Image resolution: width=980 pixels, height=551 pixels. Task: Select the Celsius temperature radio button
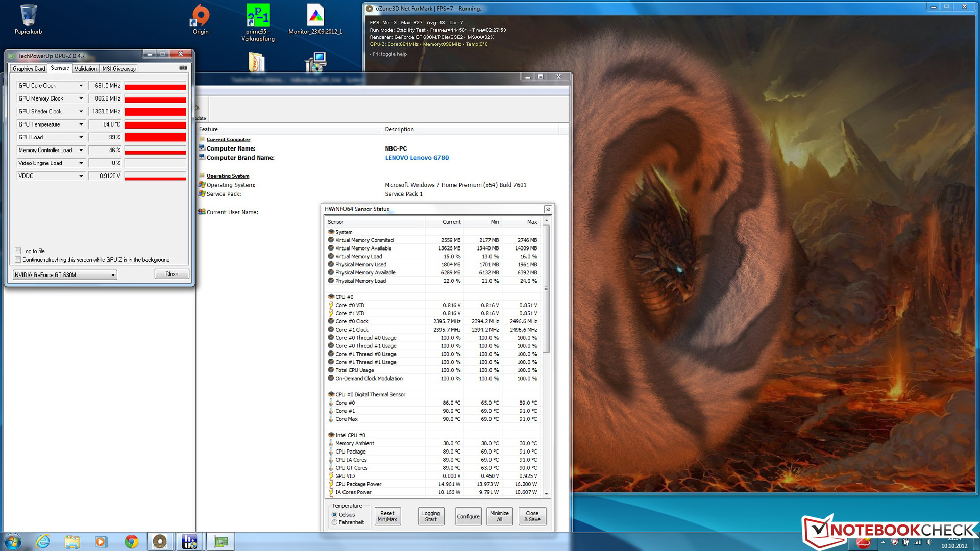pos(335,515)
